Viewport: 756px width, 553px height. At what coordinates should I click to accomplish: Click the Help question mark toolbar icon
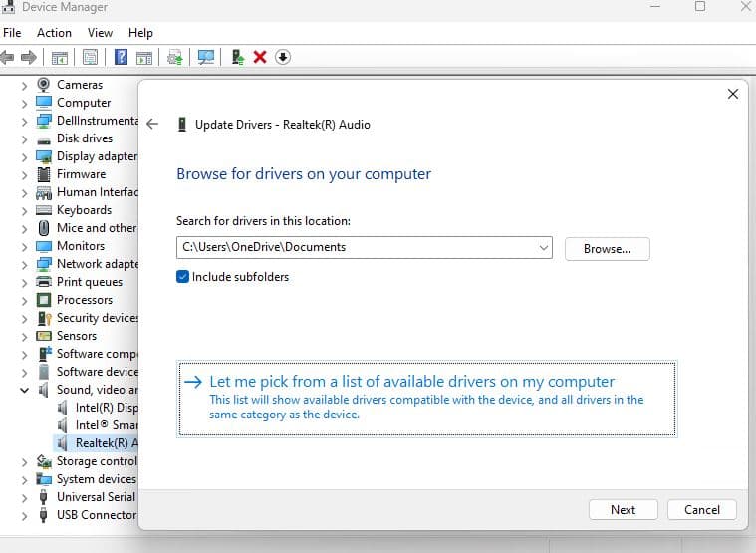(x=121, y=57)
